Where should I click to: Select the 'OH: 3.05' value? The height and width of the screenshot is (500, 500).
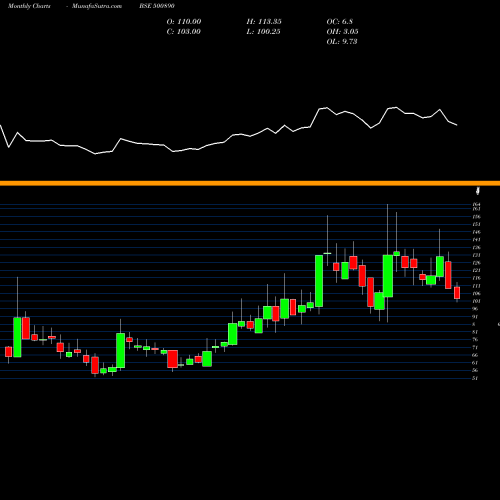(342, 32)
